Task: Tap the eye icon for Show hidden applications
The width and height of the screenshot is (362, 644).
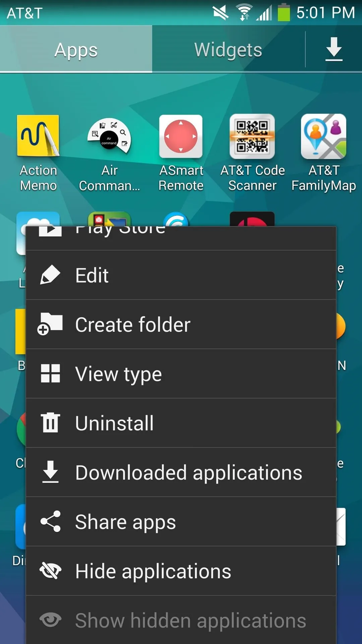Action: pyautogui.click(x=50, y=620)
